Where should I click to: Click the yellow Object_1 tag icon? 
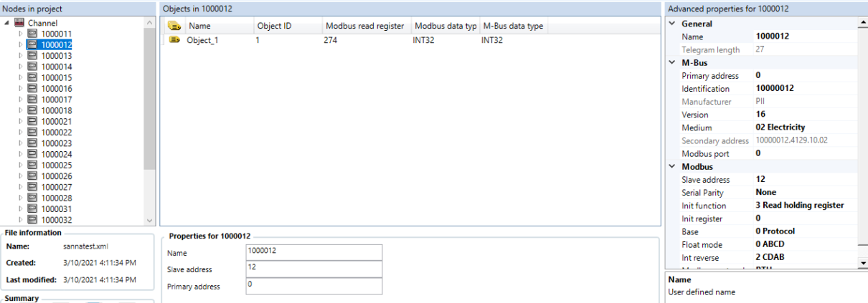coord(174,40)
